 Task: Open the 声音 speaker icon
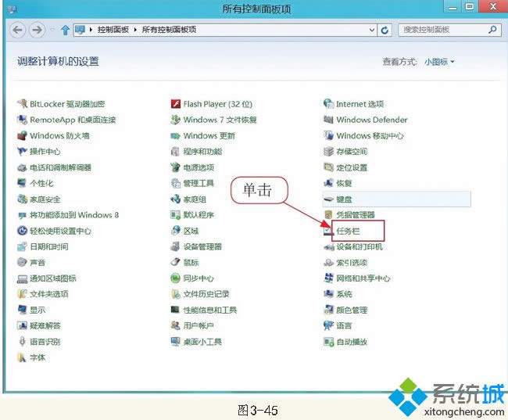pyautogui.click(x=22, y=262)
